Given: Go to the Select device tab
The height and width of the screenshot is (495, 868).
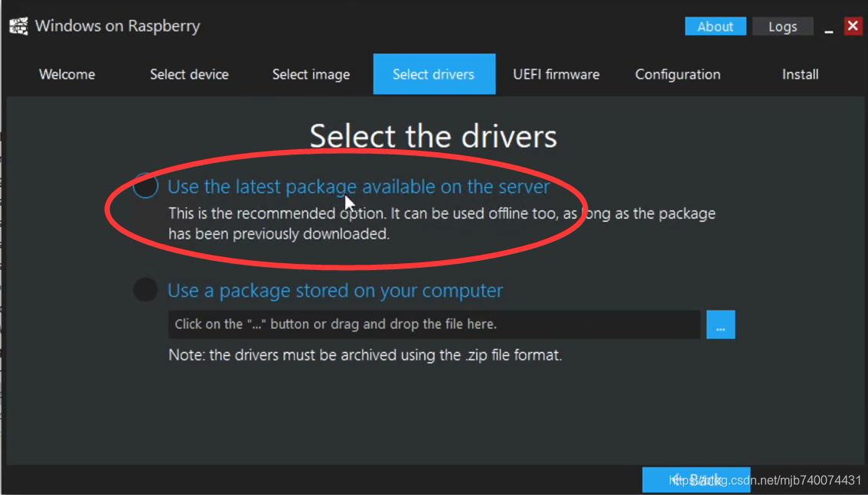Looking at the screenshot, I should click(189, 74).
